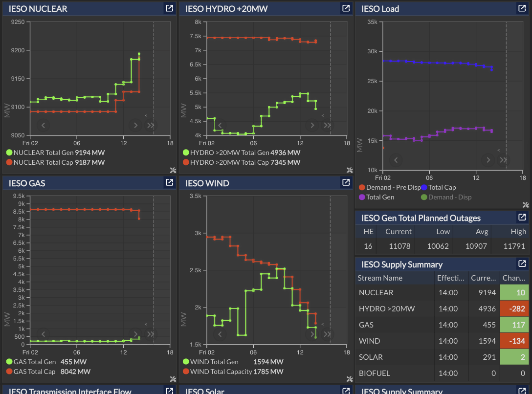Jump NUCLEAR chart to latest data

pyautogui.click(x=151, y=126)
